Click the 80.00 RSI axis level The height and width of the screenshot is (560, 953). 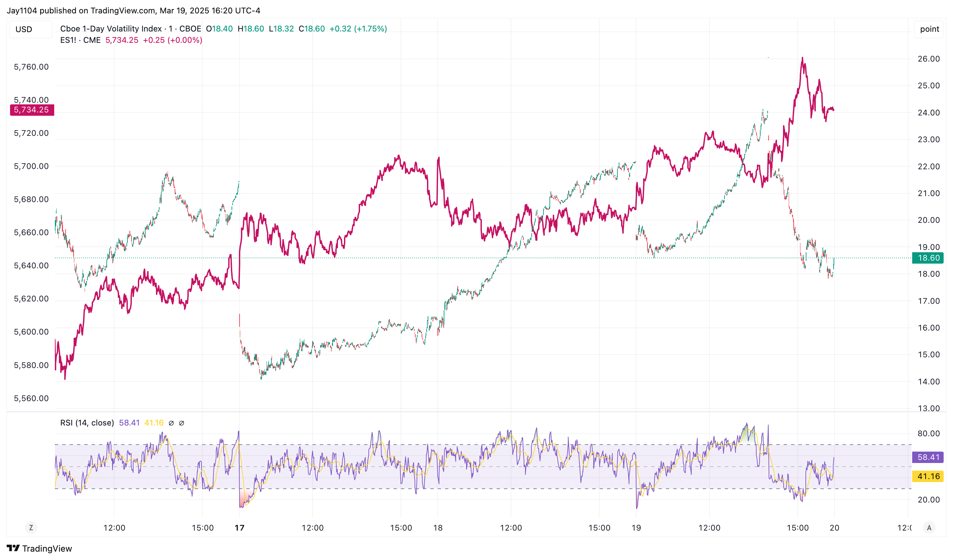tap(929, 433)
